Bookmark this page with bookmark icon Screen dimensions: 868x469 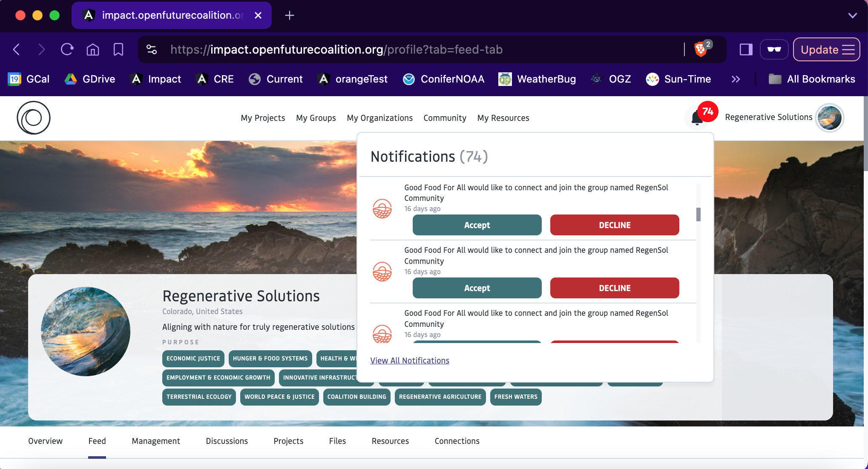click(118, 49)
